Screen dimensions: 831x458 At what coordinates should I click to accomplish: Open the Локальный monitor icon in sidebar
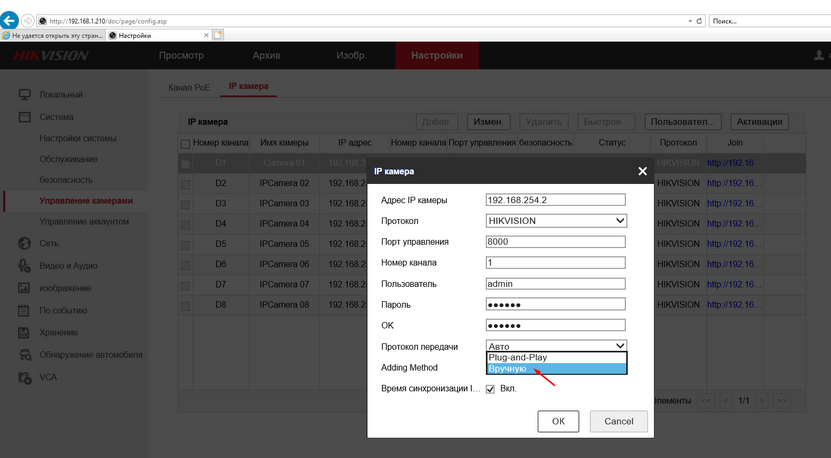pos(24,94)
